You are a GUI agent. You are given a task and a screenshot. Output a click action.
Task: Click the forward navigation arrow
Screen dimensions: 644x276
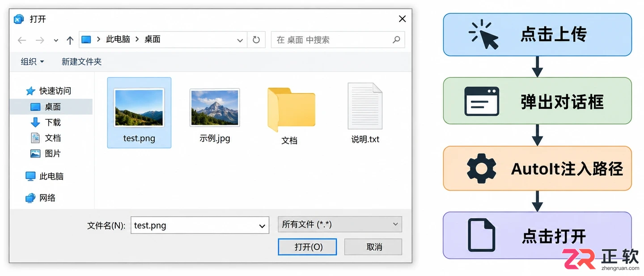tap(40, 40)
